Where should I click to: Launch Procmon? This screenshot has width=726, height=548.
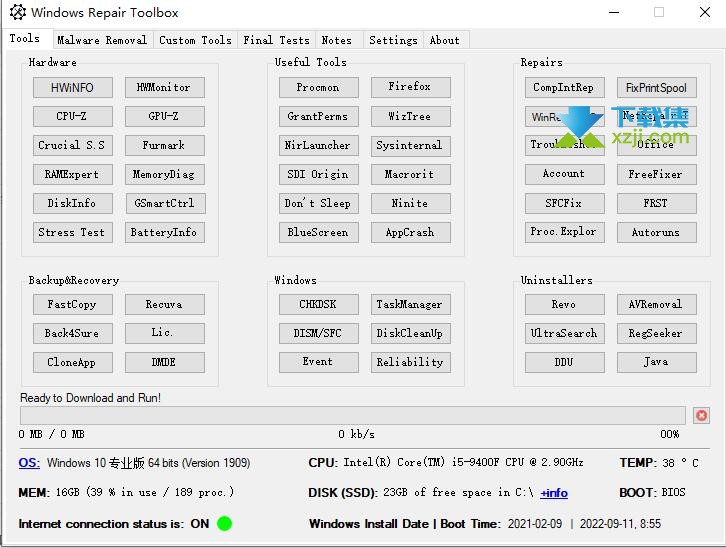pyautogui.click(x=319, y=87)
